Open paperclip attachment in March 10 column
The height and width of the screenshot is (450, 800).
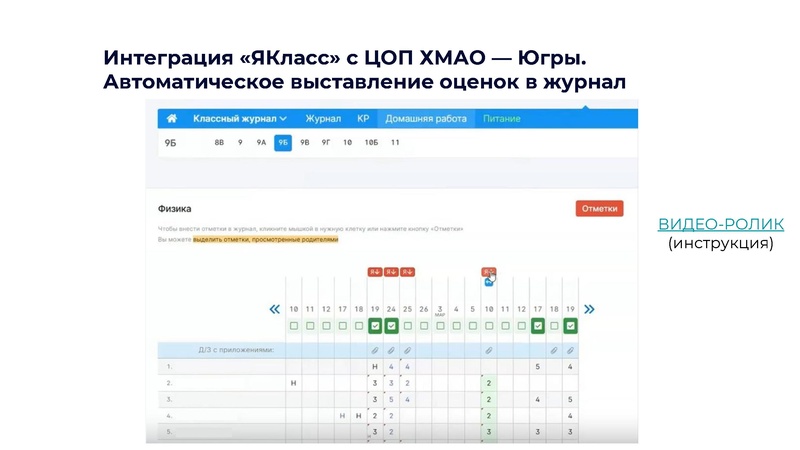click(x=489, y=351)
